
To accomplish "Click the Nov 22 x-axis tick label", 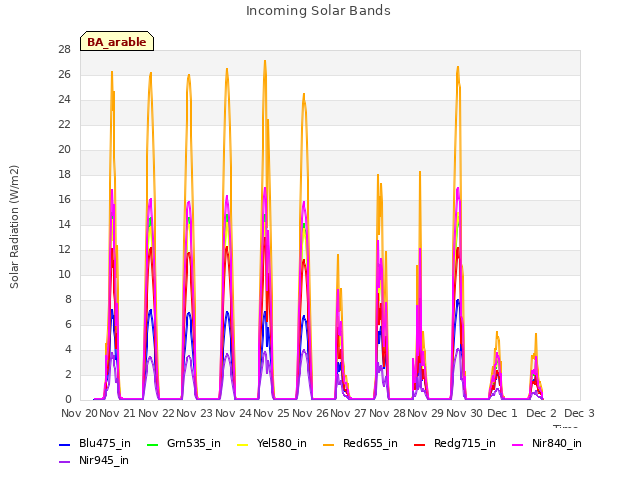I will (x=156, y=413).
